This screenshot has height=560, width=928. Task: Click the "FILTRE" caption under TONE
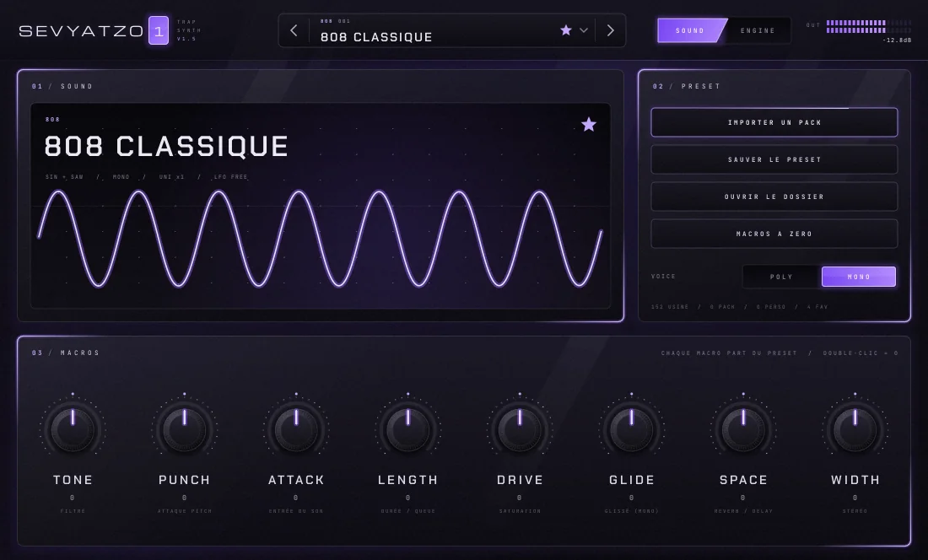click(x=73, y=511)
